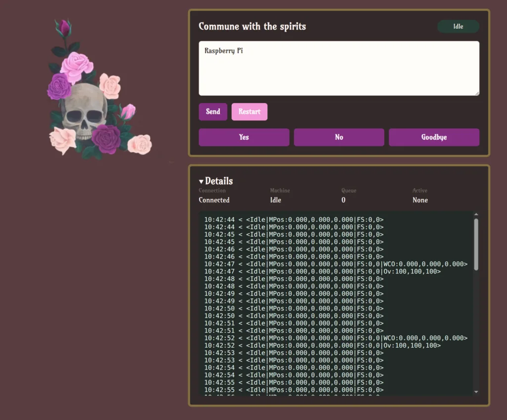
Task: Click the 10:42:52 log line with WCO
Action: (x=336, y=338)
